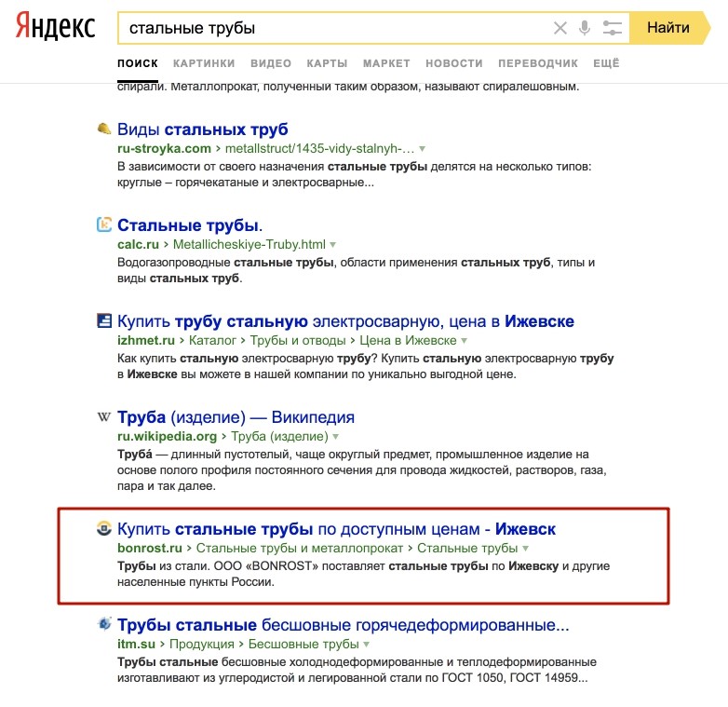The height and width of the screenshot is (707, 728).
Task: Expand the Ещё menu
Action: (x=606, y=63)
